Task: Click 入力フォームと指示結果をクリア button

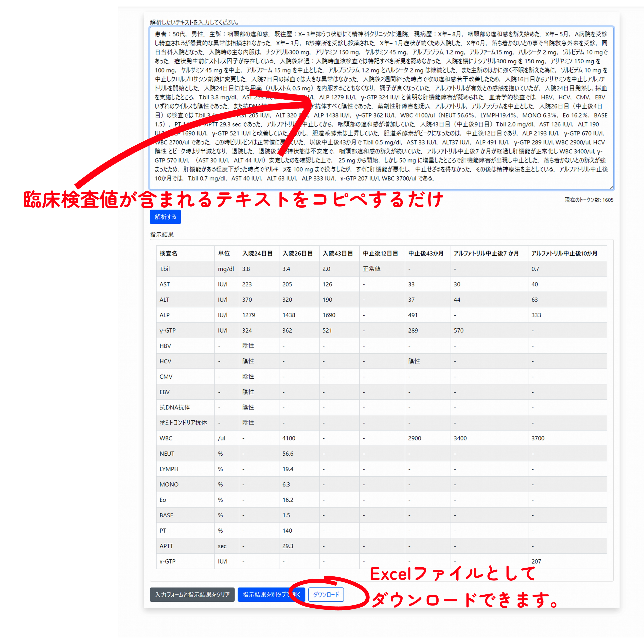Action: (x=192, y=594)
